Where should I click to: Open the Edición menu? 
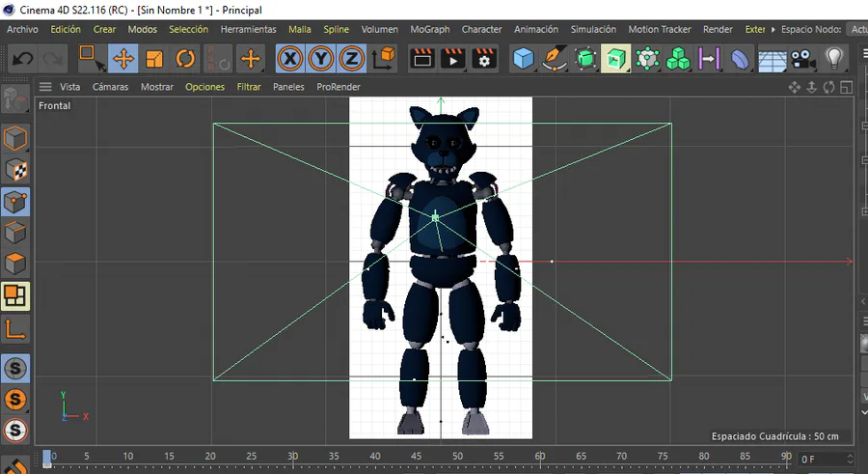(x=66, y=29)
